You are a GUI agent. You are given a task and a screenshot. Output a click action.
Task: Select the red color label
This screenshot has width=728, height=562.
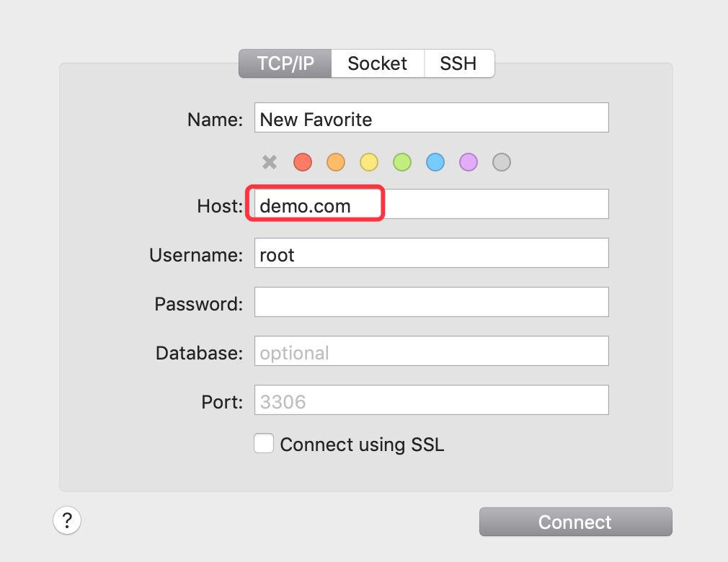[303, 162]
